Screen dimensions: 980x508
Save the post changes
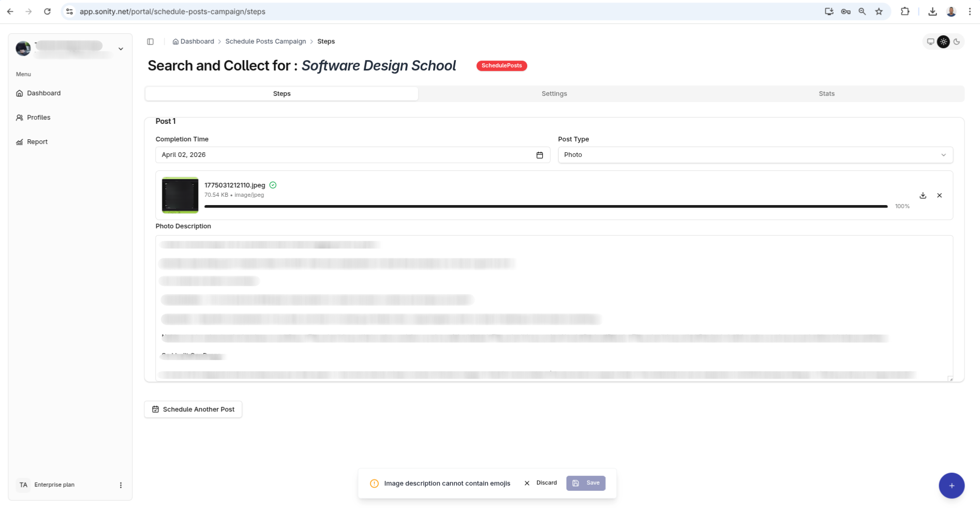tap(586, 483)
